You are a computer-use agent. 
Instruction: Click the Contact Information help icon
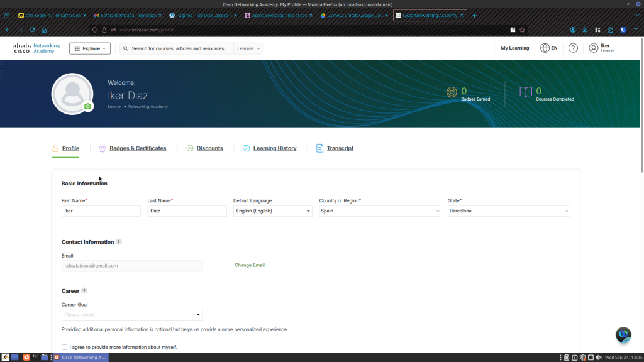(x=119, y=242)
